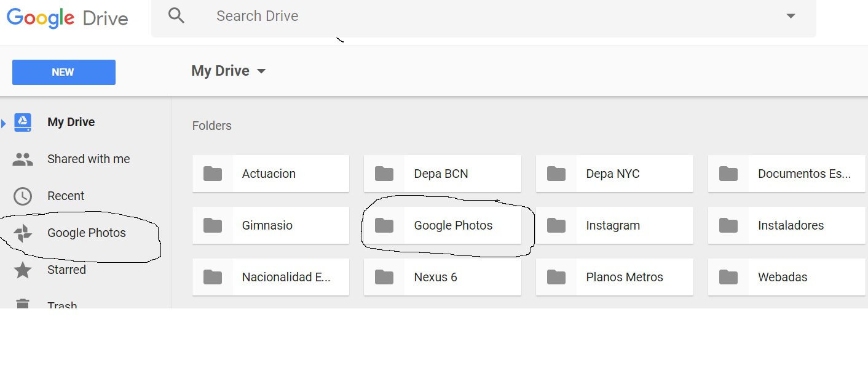Select the Depa BCN folder
The width and height of the screenshot is (868, 373).
point(442,174)
